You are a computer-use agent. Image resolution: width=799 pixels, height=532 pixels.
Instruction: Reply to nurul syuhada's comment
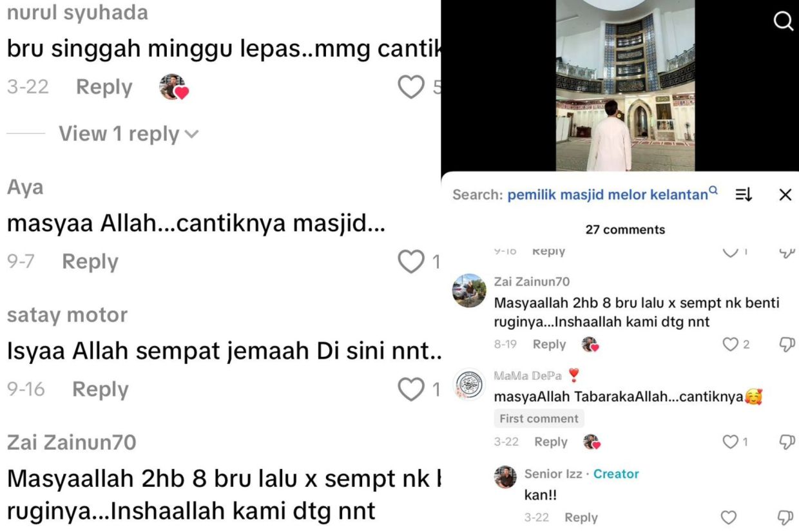[104, 87]
